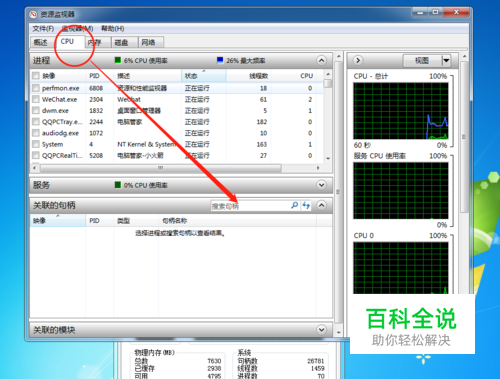
Task: Click the graphs pane vertical scrollbar
Action: click(464, 137)
